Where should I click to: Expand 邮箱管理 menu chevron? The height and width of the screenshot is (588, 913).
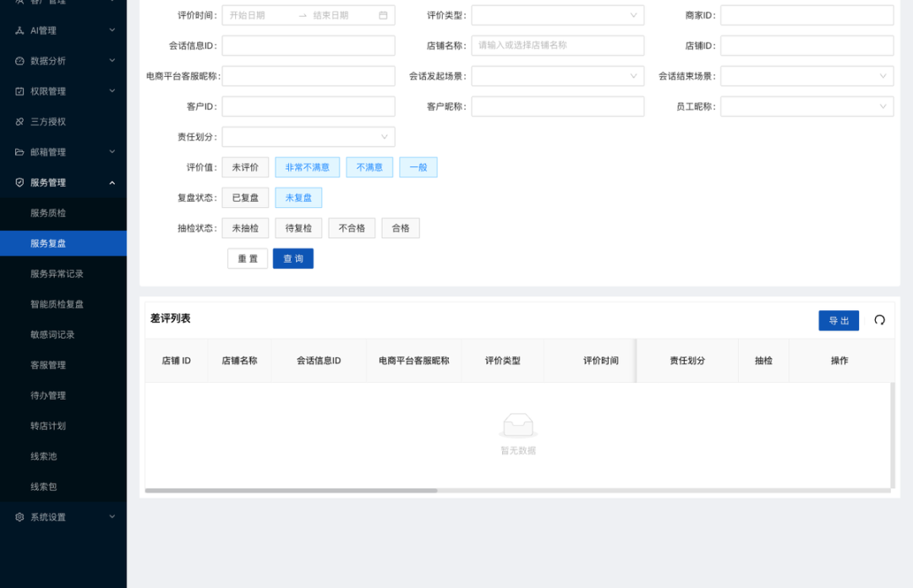click(112, 152)
